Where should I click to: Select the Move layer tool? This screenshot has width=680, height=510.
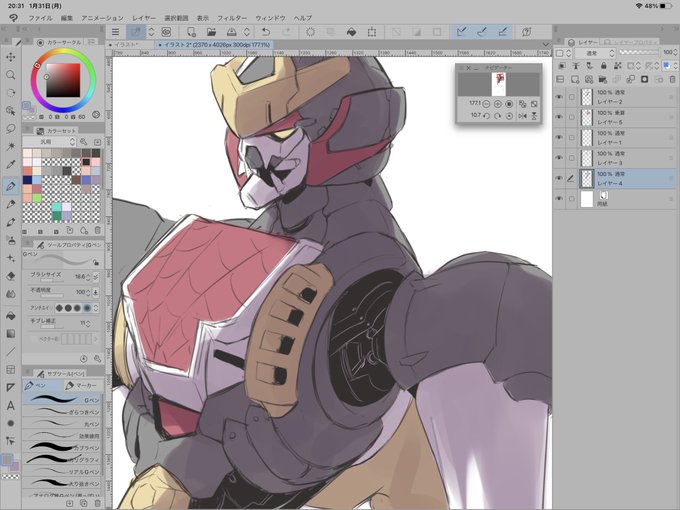[x=10, y=57]
